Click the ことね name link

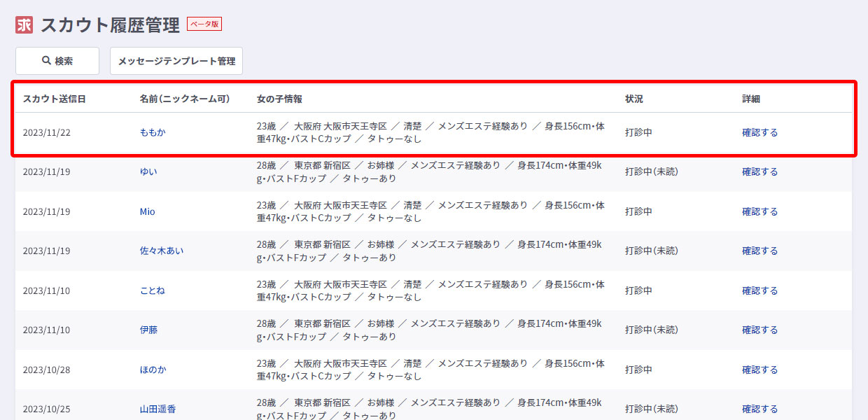(x=153, y=290)
